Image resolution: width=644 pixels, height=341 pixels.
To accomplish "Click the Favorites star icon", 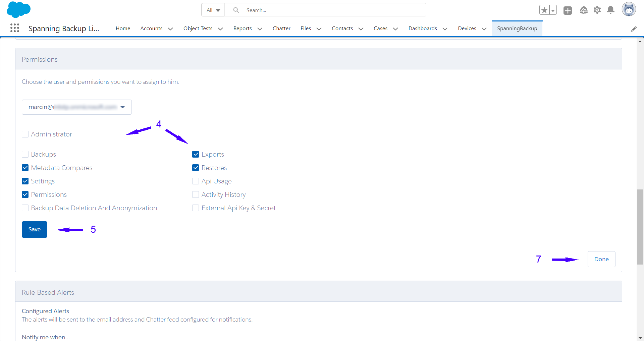I will (544, 10).
